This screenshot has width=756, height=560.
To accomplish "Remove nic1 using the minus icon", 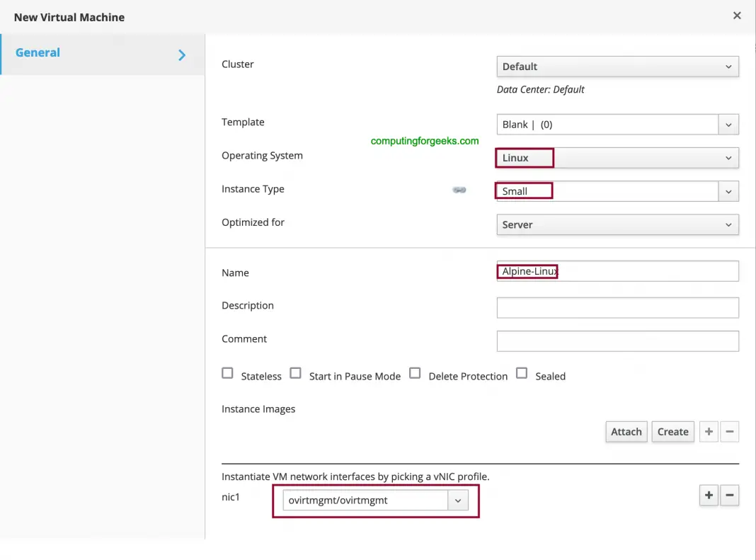I will (730, 496).
